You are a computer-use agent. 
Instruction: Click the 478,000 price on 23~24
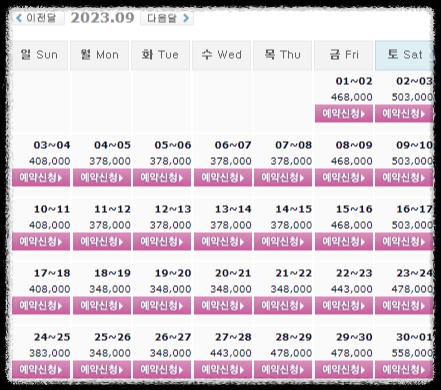[412, 289]
